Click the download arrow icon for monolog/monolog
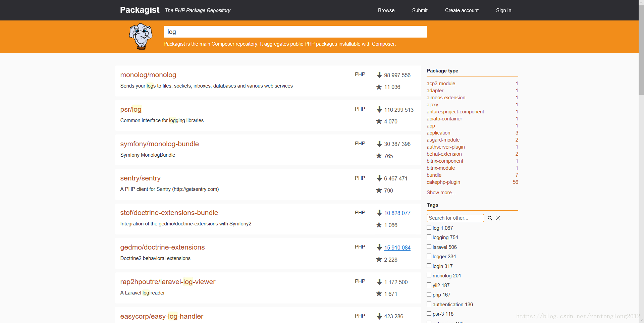The image size is (644, 323). point(379,75)
